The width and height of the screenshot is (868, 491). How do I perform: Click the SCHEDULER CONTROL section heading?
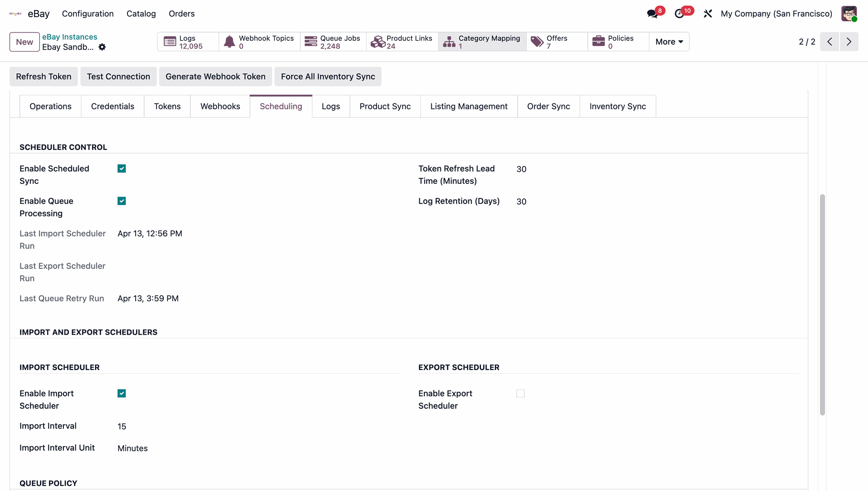(x=63, y=147)
